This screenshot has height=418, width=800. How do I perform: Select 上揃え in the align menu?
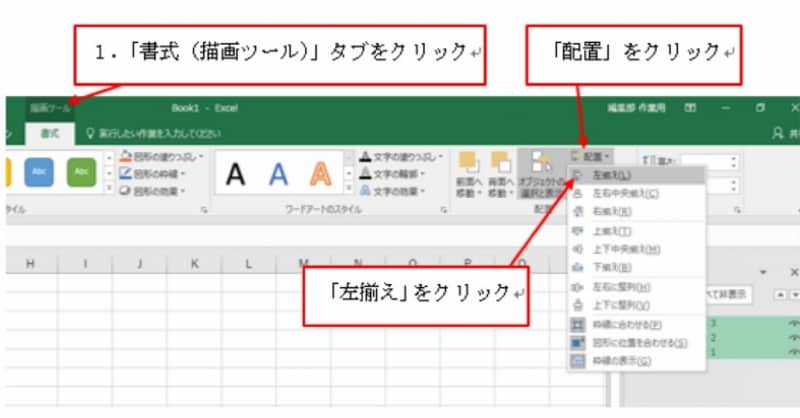[636, 231]
